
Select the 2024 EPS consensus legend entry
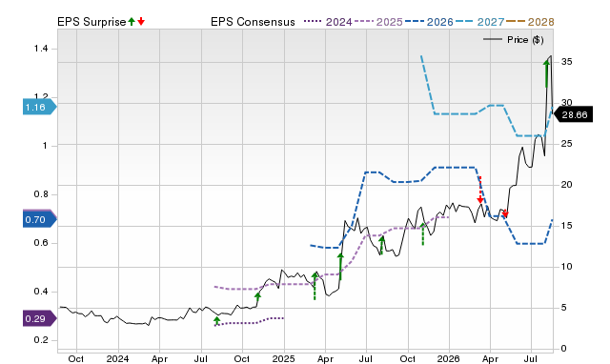point(328,22)
